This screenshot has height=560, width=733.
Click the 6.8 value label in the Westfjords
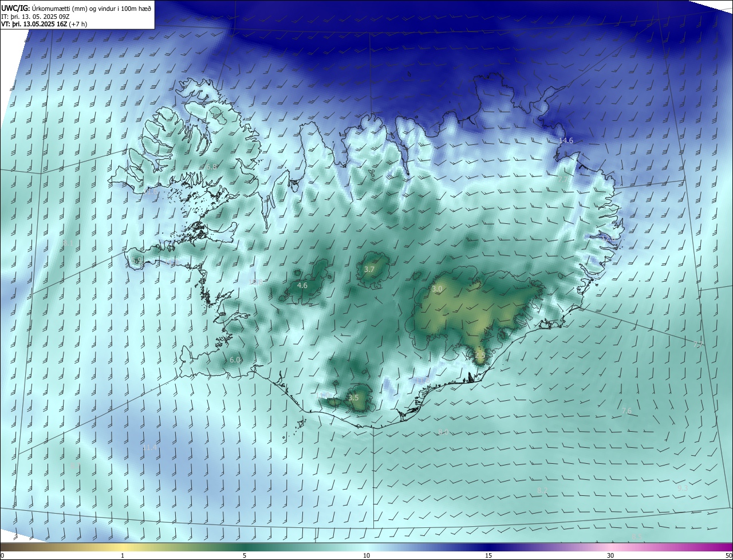click(x=212, y=167)
